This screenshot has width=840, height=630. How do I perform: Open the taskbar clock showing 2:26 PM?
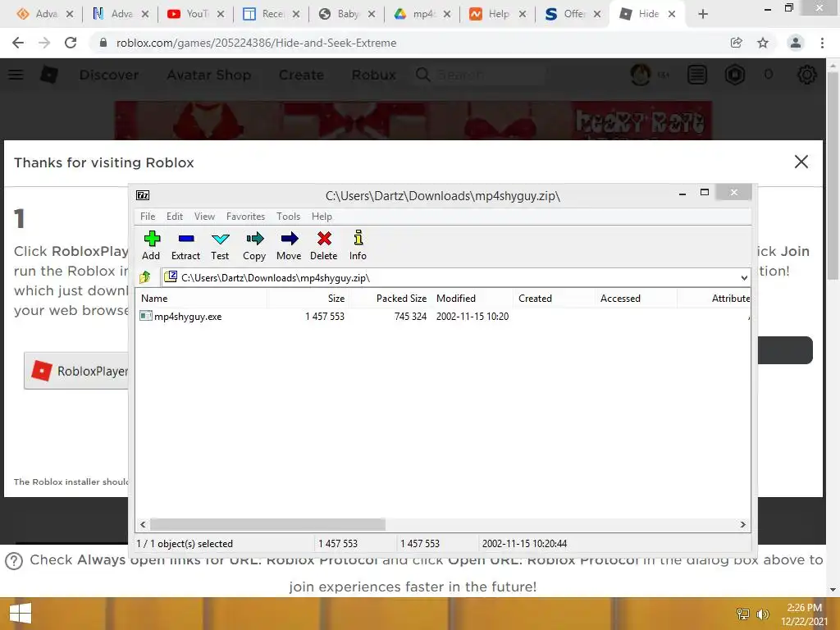[x=804, y=614]
